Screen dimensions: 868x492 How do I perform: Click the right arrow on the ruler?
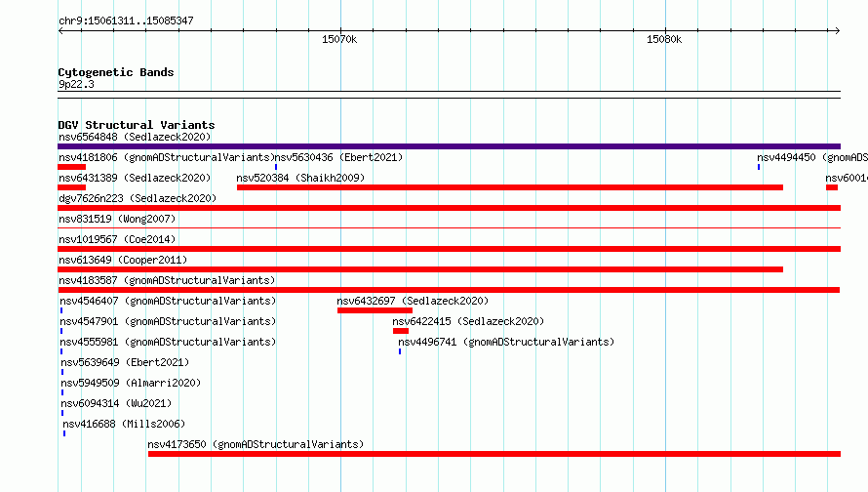click(837, 30)
